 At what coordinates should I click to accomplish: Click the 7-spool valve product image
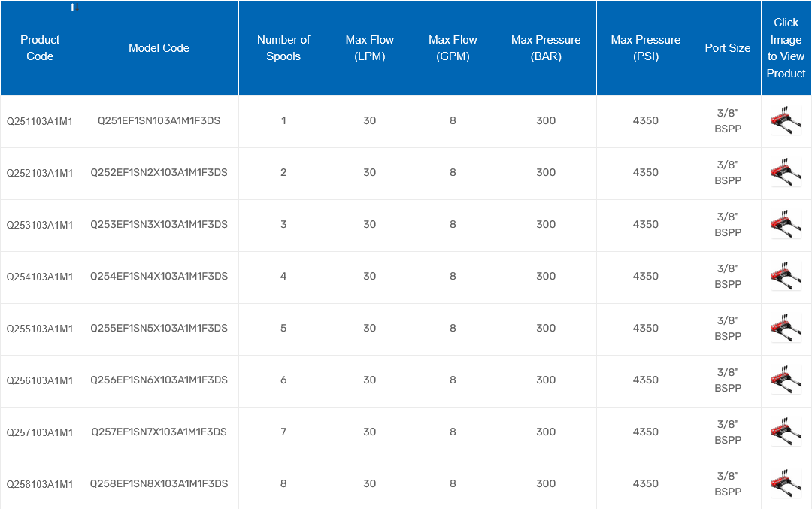click(786, 432)
